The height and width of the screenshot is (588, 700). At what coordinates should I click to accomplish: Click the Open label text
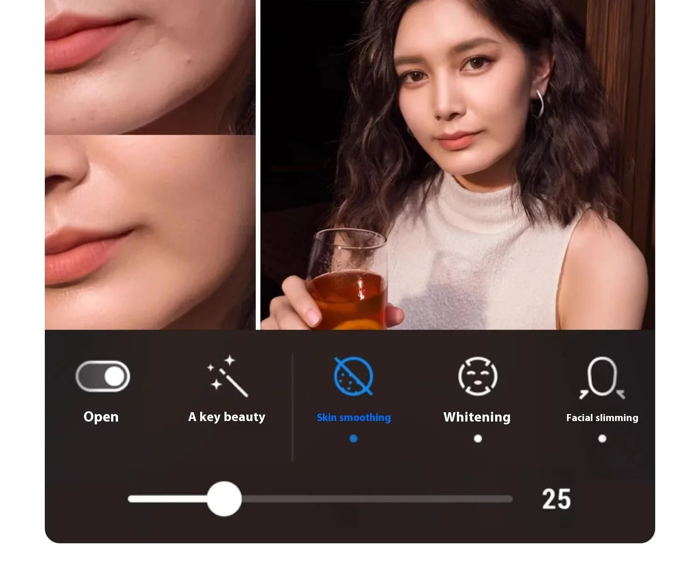click(101, 417)
